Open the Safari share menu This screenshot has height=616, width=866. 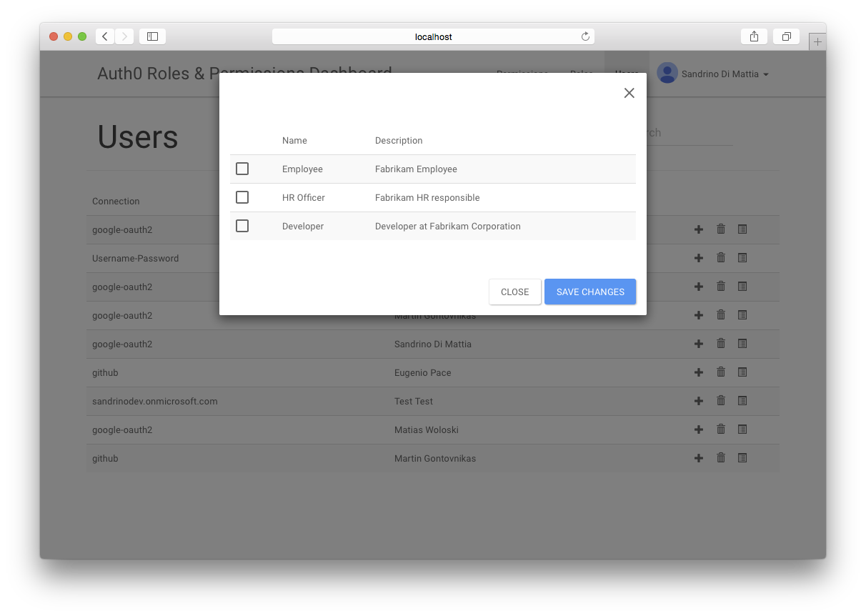[754, 36]
